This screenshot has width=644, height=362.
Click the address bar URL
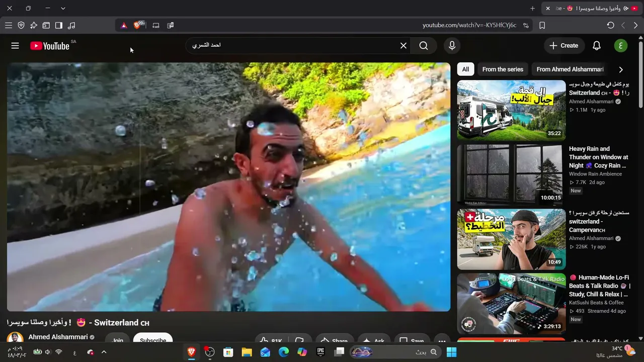[469, 25]
